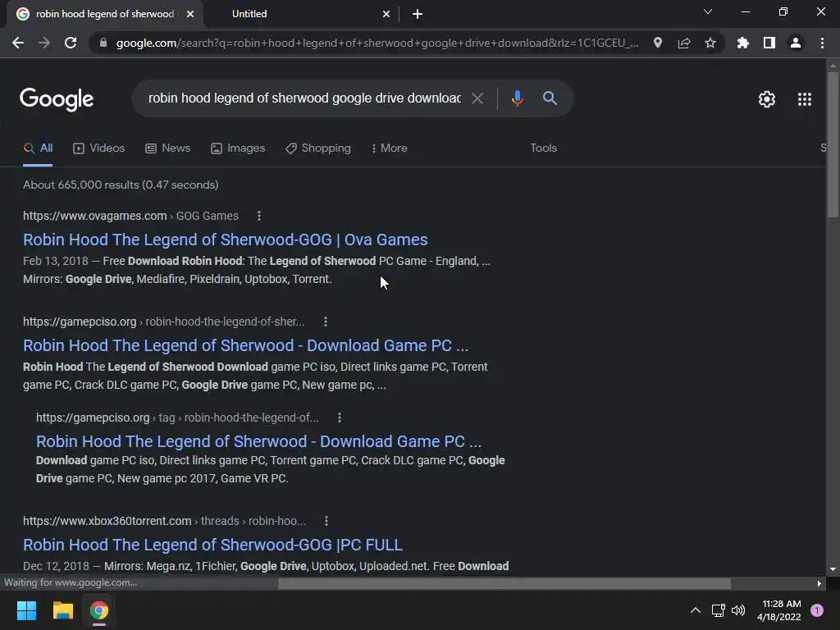View site info via the lock icon
The height and width of the screenshot is (630, 840).
[x=103, y=43]
